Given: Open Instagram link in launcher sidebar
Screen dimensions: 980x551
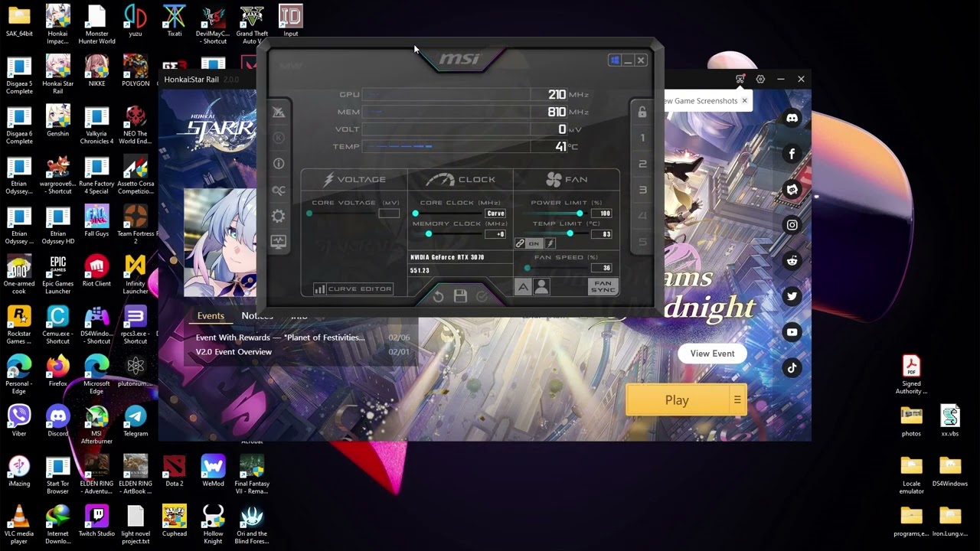Looking at the screenshot, I should [792, 225].
